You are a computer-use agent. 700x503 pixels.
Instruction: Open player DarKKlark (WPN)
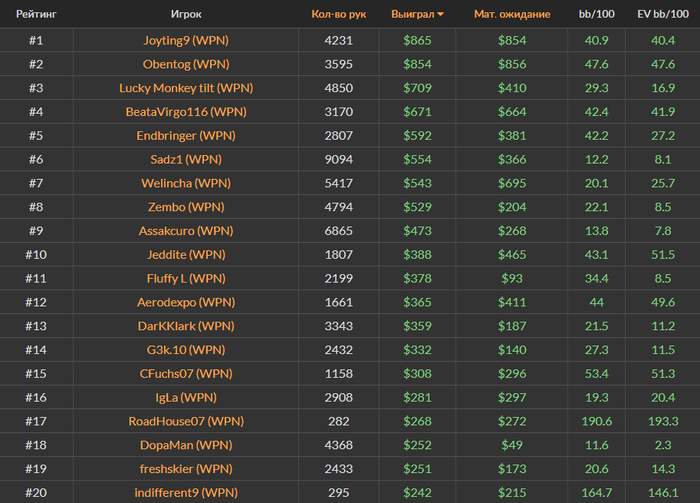[186, 326]
